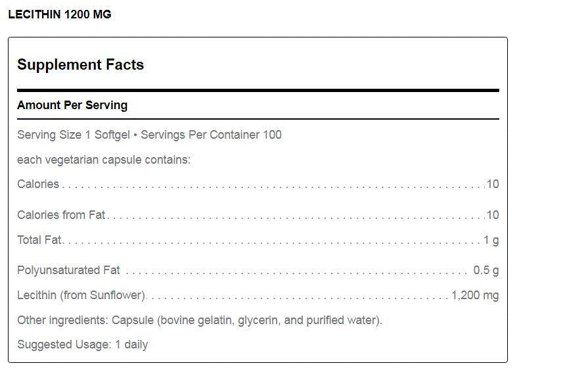Click the Calories row label
This screenshot has height=378, width=588.
click(x=38, y=184)
